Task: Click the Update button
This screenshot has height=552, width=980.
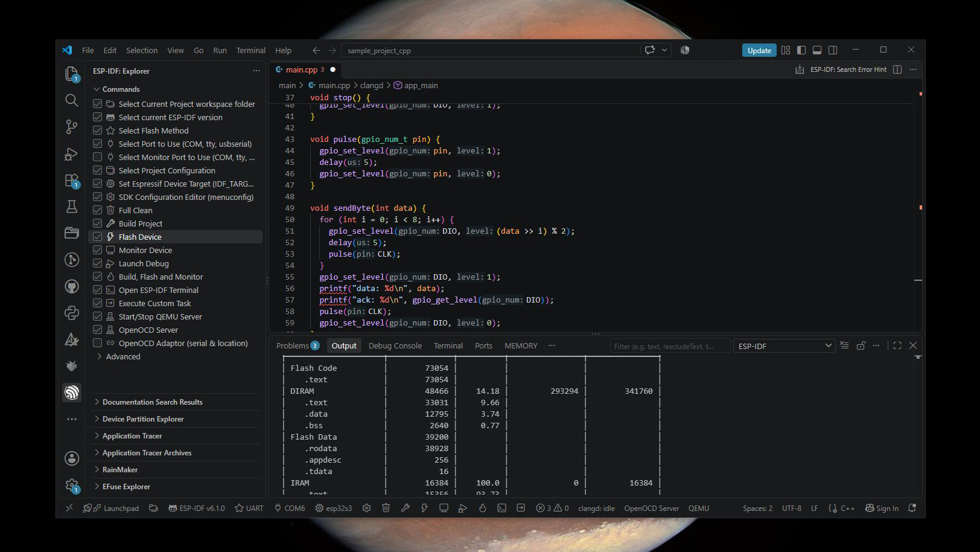Action: (759, 50)
